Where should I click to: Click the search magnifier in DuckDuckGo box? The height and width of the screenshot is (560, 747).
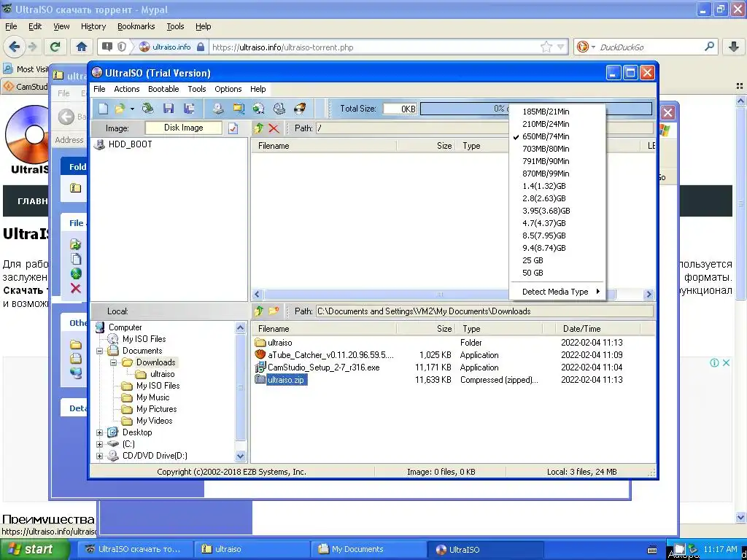tap(709, 47)
